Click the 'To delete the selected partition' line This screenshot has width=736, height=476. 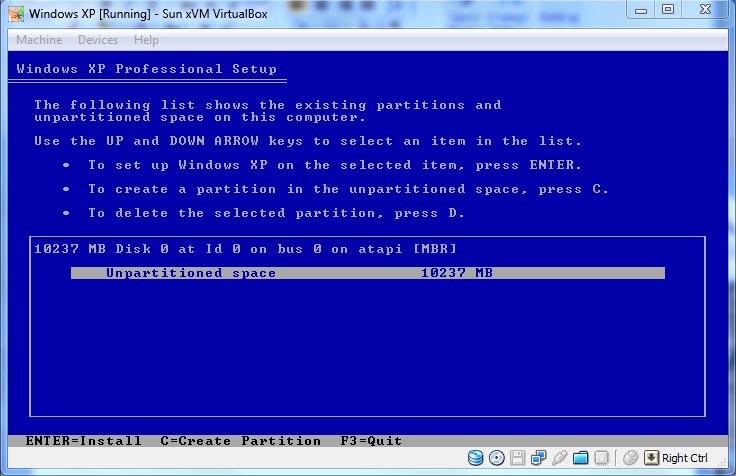pyautogui.click(x=276, y=213)
